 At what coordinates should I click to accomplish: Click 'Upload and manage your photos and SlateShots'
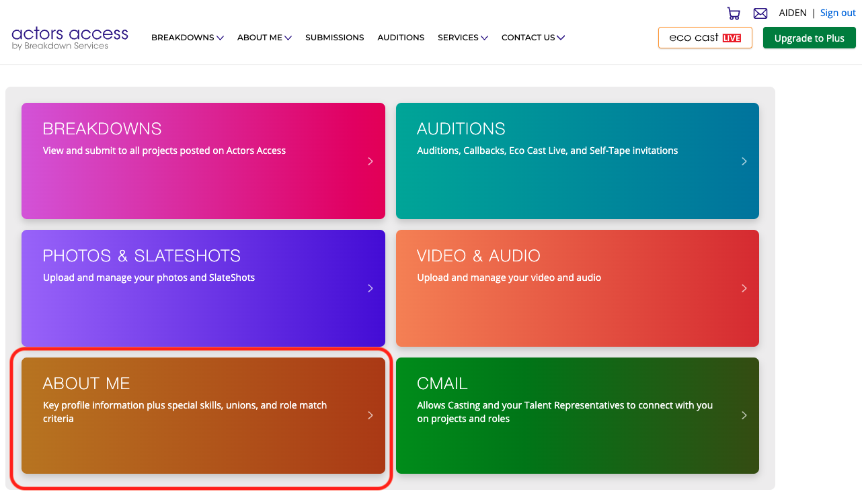[x=149, y=278]
